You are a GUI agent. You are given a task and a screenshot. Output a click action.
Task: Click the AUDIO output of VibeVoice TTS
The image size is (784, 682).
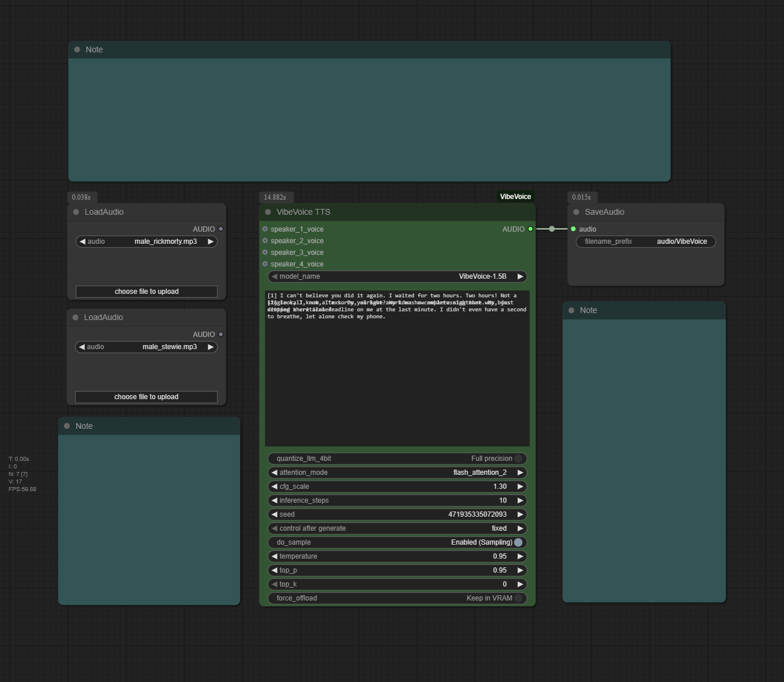point(529,229)
